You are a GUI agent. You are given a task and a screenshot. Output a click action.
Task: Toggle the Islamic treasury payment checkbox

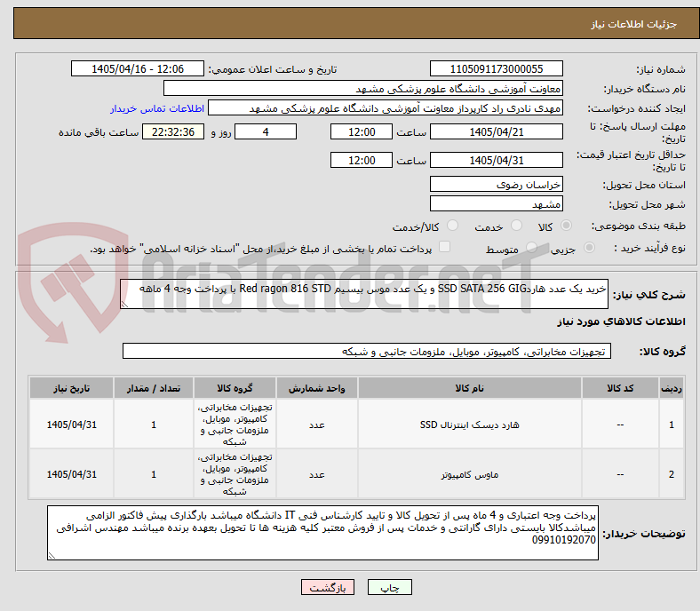444,247
